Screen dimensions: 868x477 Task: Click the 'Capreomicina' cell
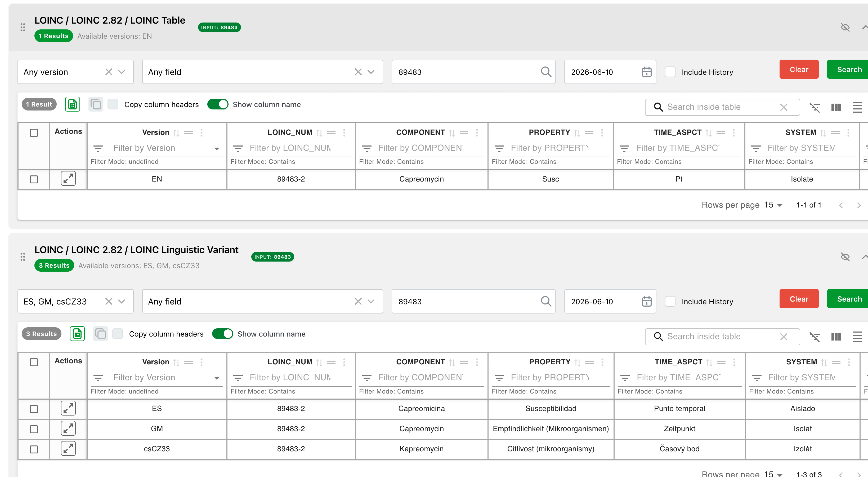pyautogui.click(x=421, y=409)
